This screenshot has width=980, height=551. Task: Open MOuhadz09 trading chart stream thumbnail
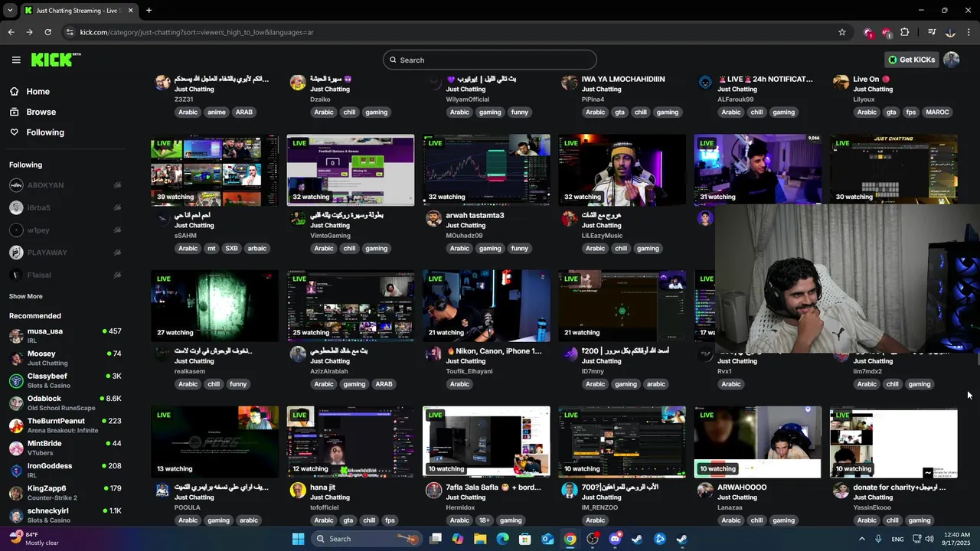(x=486, y=170)
